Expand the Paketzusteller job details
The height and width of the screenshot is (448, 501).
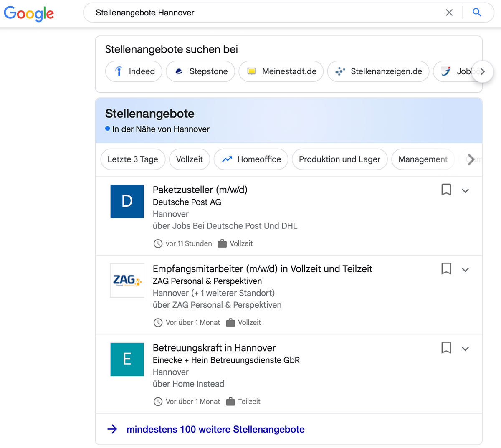pyautogui.click(x=466, y=191)
